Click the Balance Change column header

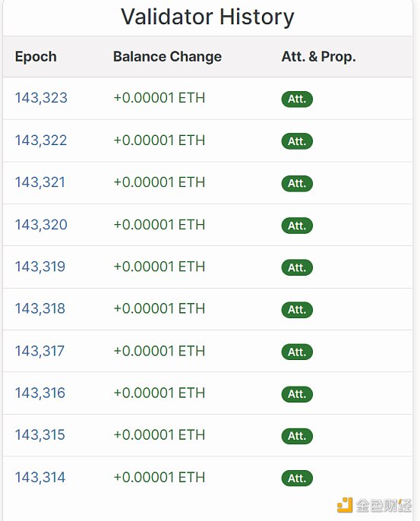point(167,56)
